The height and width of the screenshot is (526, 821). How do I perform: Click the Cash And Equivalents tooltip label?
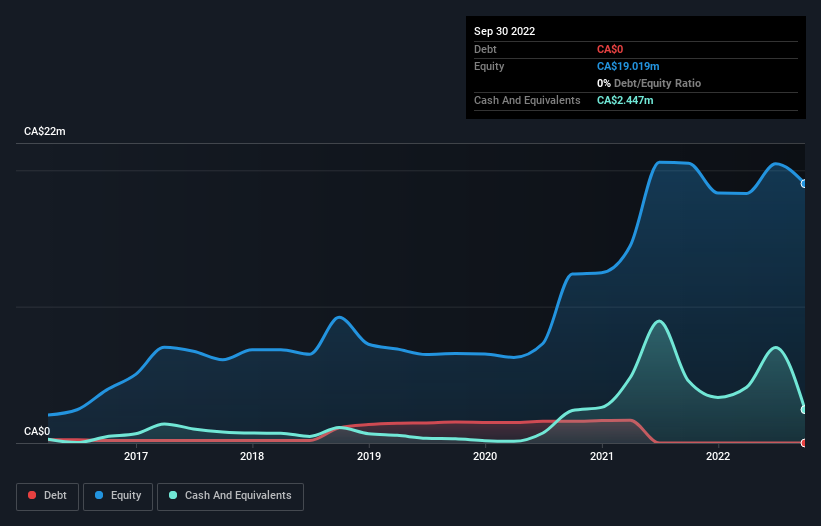click(527, 100)
